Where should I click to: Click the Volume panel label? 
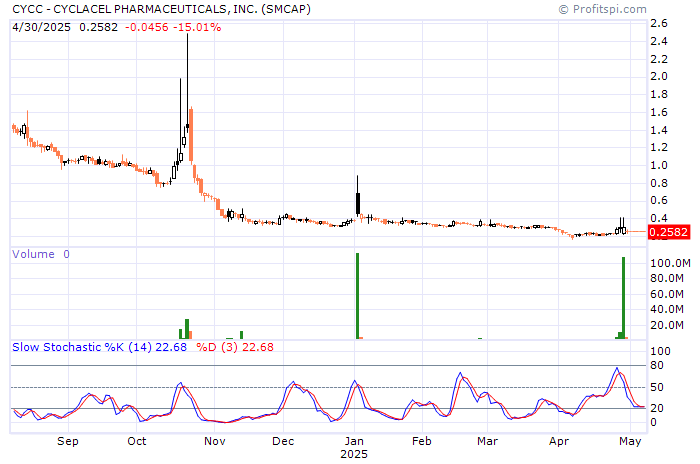point(33,254)
